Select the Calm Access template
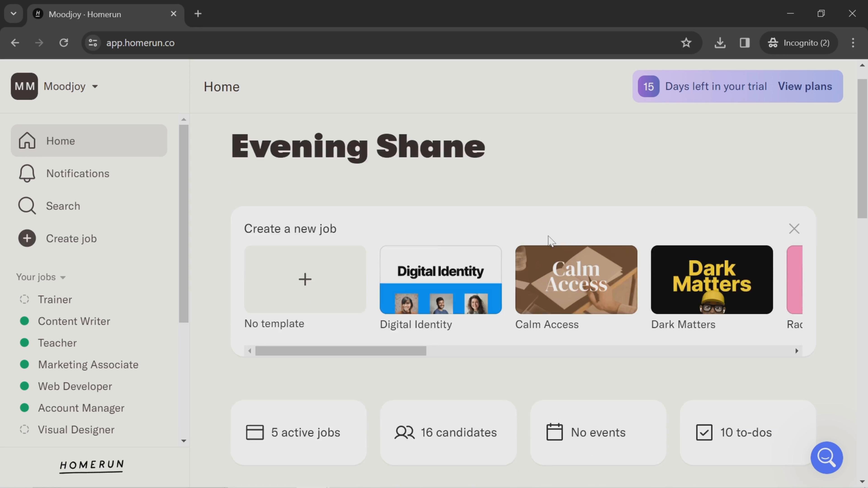The height and width of the screenshot is (488, 868). click(x=576, y=279)
